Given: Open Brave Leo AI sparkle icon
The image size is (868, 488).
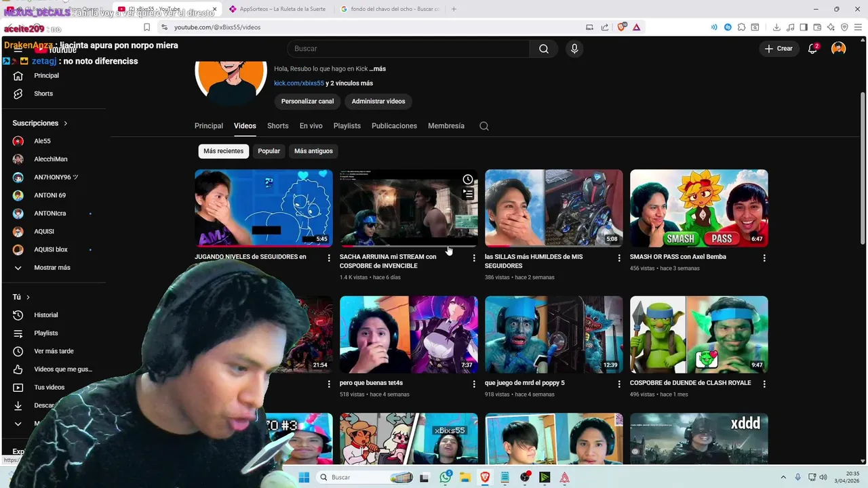Looking at the screenshot, I should pyautogui.click(x=831, y=27).
